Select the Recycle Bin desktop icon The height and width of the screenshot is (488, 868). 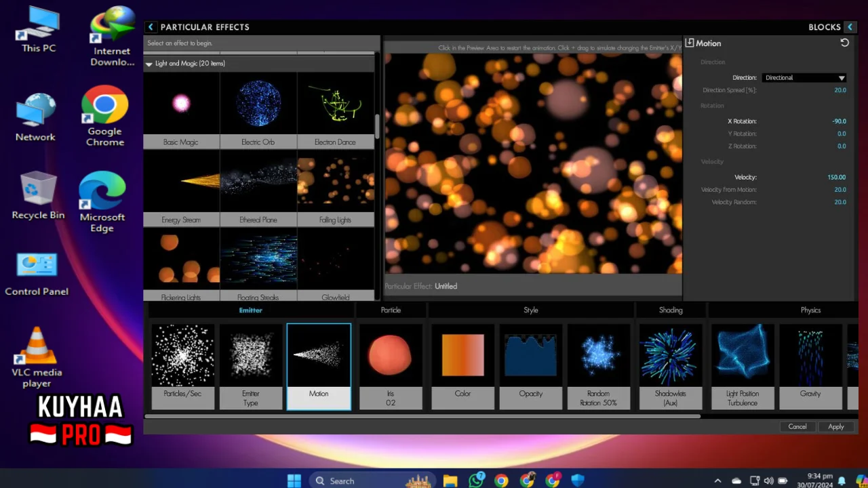(38, 196)
